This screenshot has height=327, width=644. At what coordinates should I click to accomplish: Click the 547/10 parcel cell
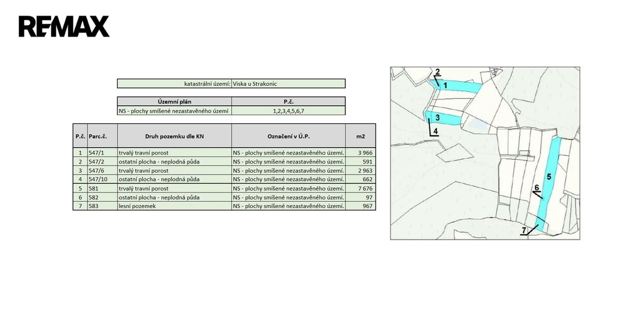point(102,179)
